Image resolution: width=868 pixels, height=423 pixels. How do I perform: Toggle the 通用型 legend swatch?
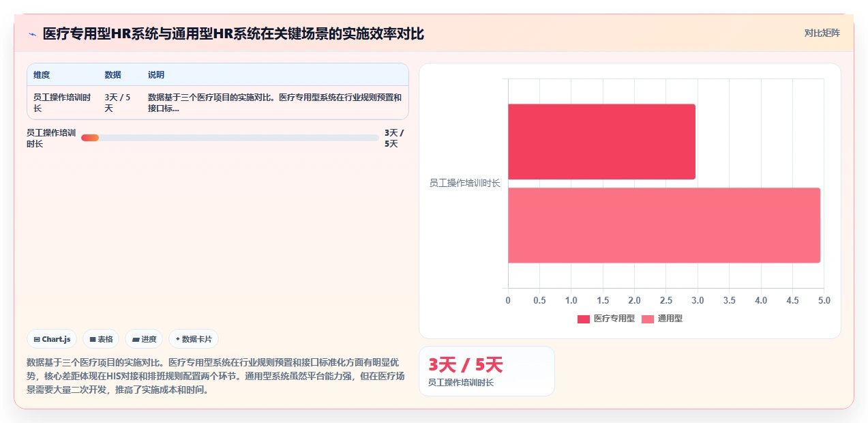click(647, 319)
